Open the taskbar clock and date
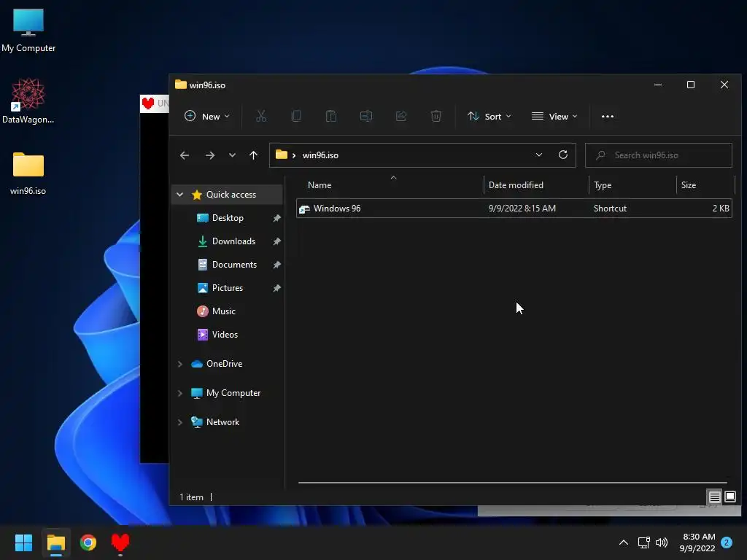This screenshot has width=747, height=560. (x=697, y=542)
